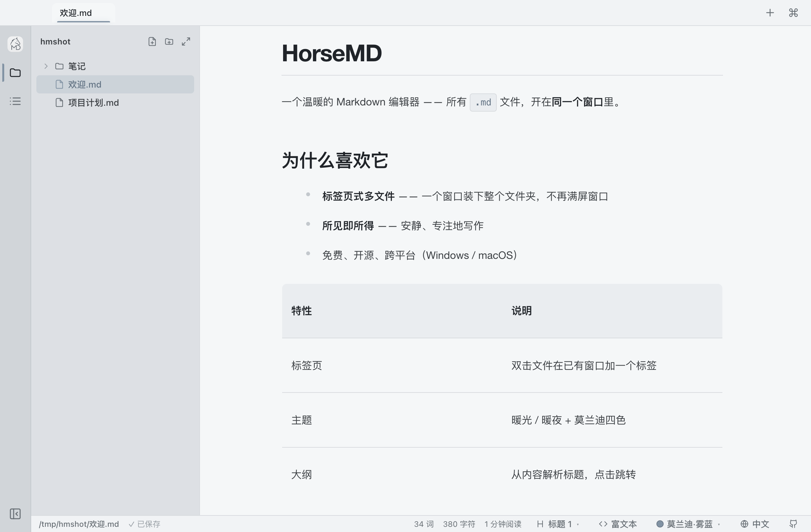Click the HorseMD main heading

click(331, 53)
